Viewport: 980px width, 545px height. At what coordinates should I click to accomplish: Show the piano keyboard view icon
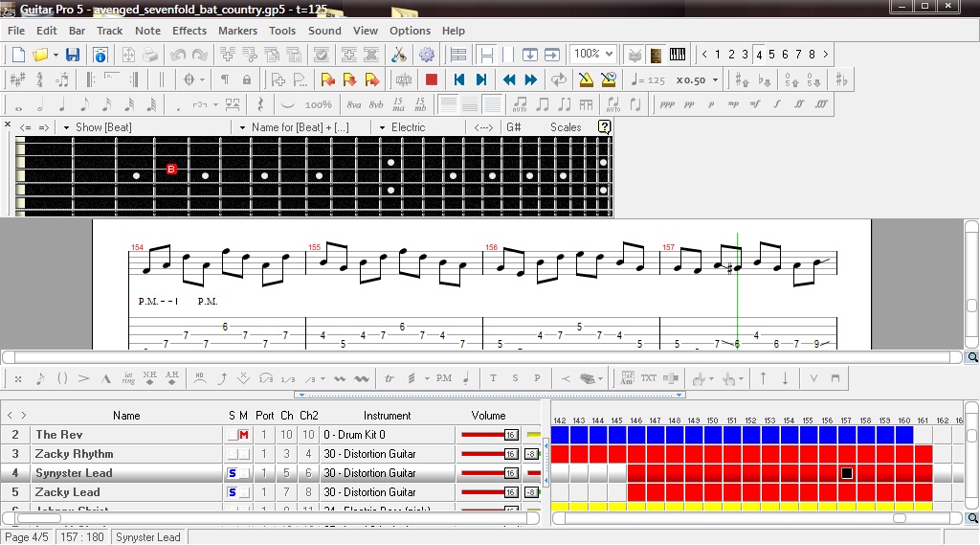point(678,55)
